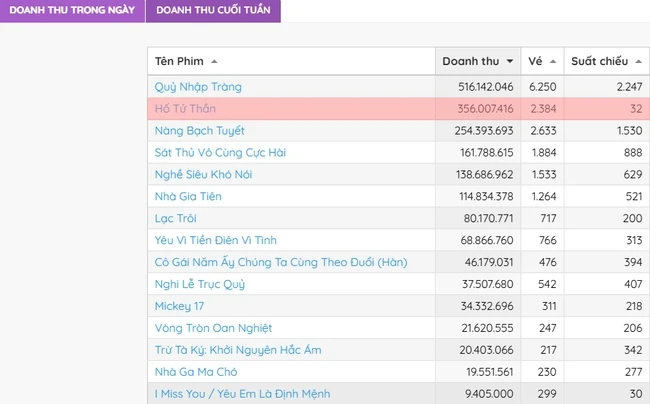Switch to Doanh Thu Trong Ngày tab
The image size is (650, 404).
coord(72,10)
